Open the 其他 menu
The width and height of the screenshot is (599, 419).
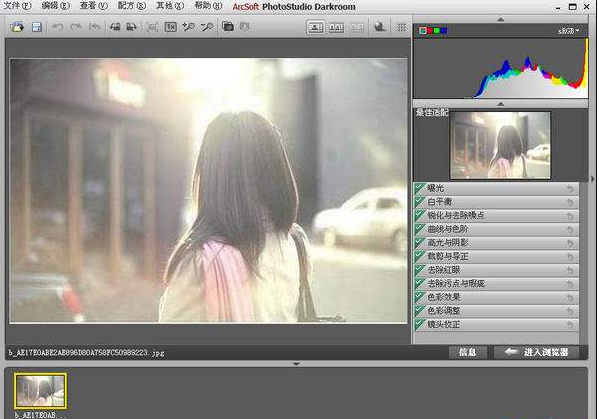pyautogui.click(x=170, y=6)
